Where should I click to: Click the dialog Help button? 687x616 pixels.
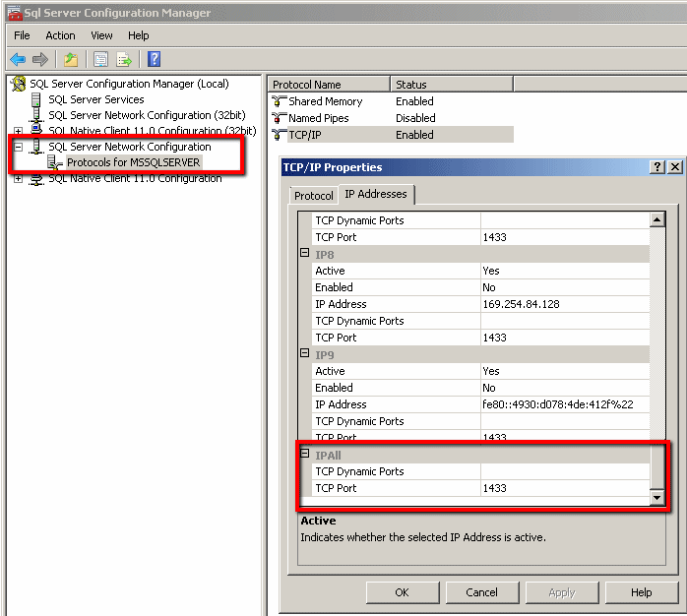tap(642, 592)
